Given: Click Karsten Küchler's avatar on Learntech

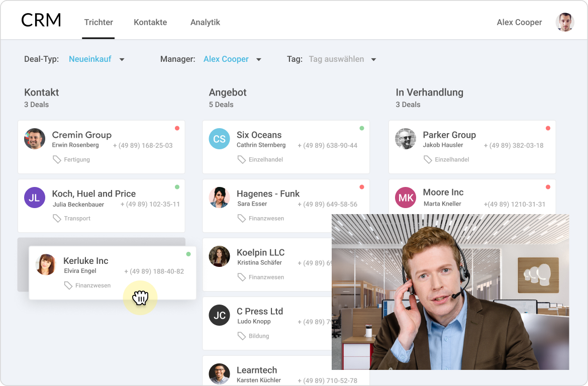Looking at the screenshot, I should click(x=220, y=373).
